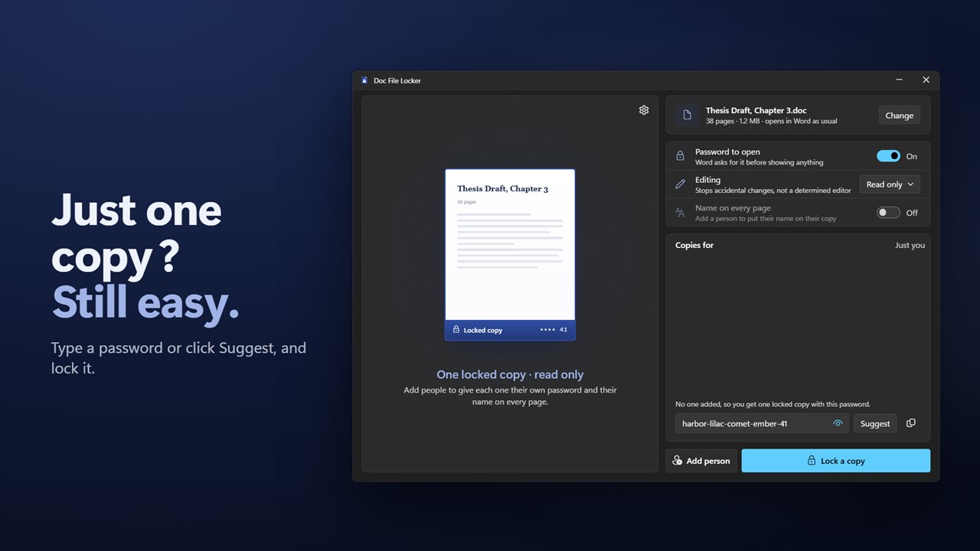Enable the Name on every page switch
This screenshot has height=551, width=980.
pos(888,213)
